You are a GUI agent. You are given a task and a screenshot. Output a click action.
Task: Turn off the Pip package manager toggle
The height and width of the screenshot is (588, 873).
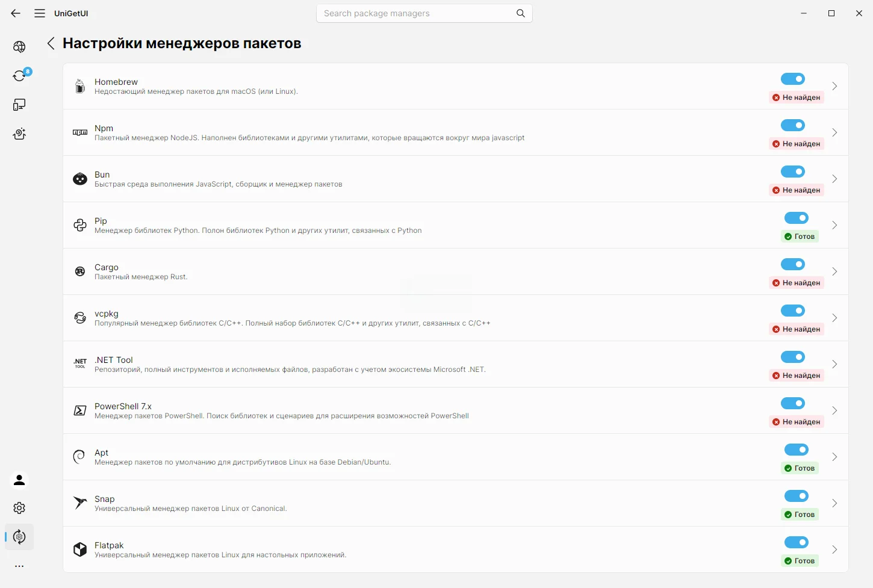796,218
